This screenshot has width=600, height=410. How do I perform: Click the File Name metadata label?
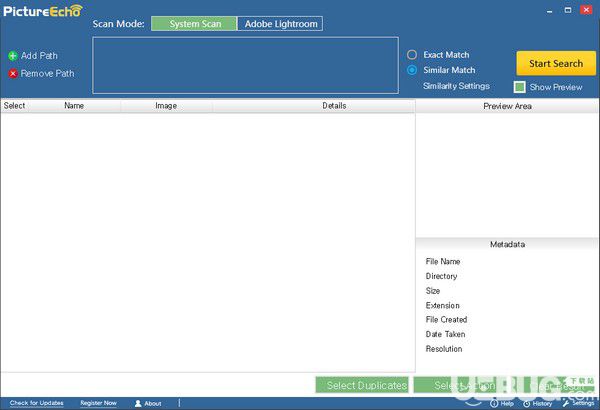pos(443,261)
